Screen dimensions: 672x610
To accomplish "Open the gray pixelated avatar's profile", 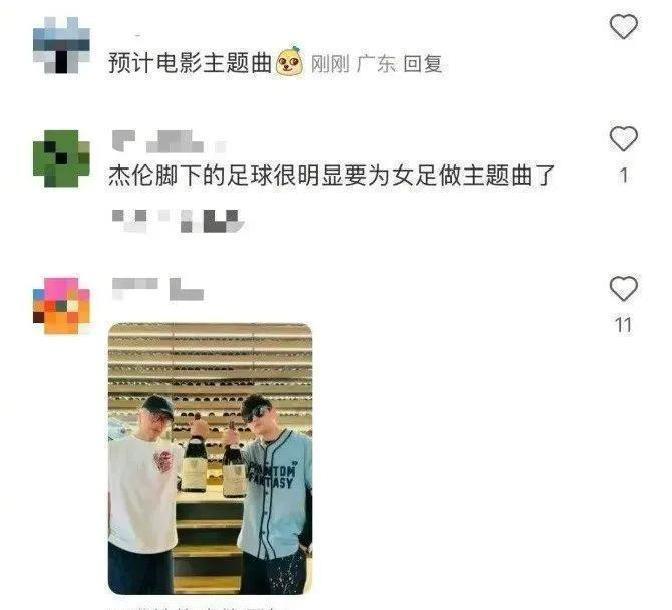I will coord(61,45).
